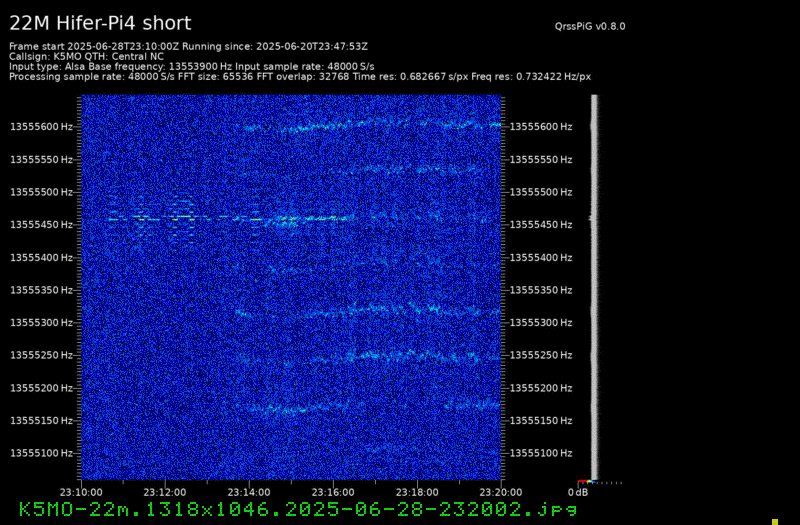
Task: Click the "23:18:00" time axis label
Action: coord(418,493)
